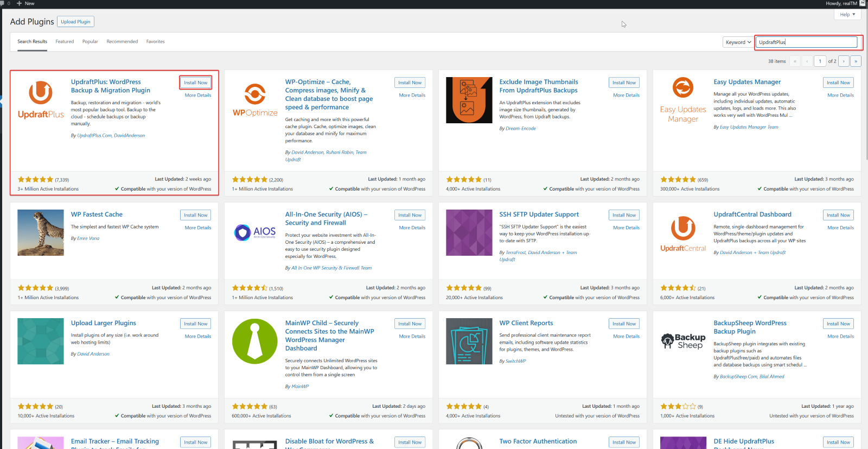Open Exclude Image Thumbnails plugin icon

click(469, 100)
